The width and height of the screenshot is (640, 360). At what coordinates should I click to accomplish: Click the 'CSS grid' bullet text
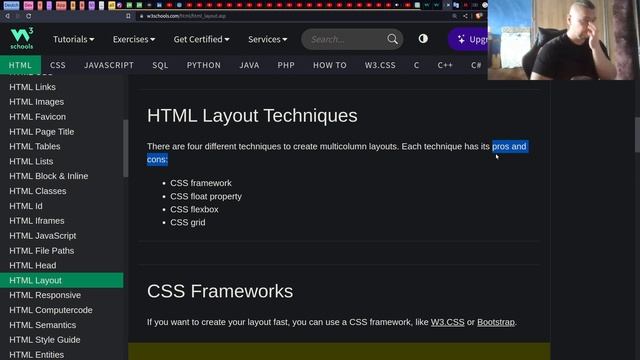tap(188, 222)
